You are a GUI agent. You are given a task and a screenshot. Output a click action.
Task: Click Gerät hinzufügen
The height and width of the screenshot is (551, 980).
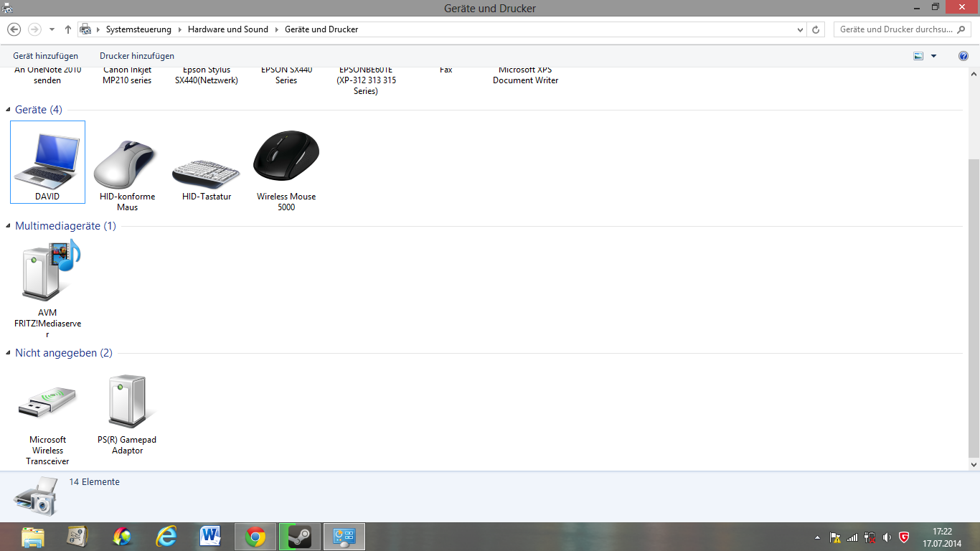pos(46,56)
